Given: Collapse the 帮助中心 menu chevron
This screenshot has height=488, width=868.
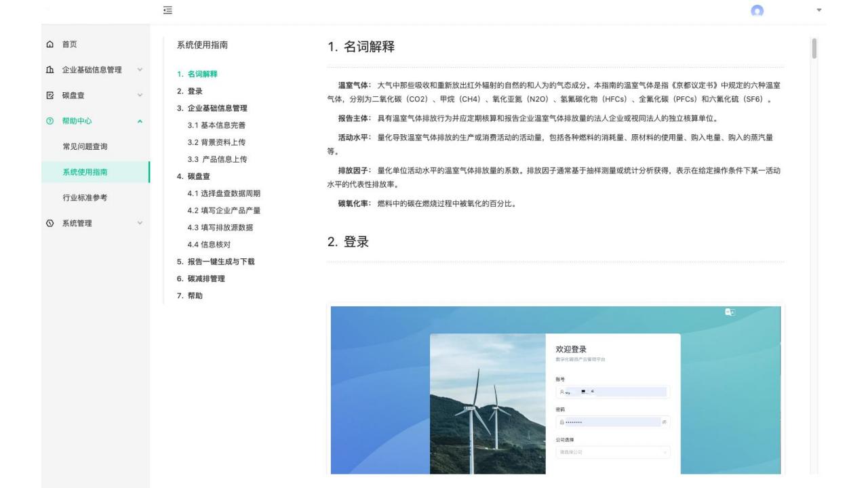Looking at the screenshot, I should click(140, 121).
